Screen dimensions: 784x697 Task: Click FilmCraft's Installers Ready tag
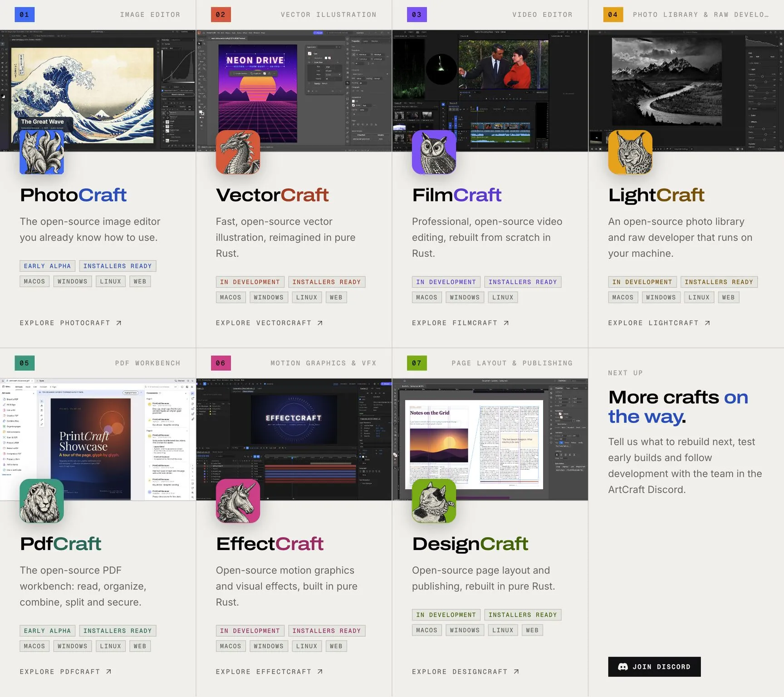[x=523, y=282]
